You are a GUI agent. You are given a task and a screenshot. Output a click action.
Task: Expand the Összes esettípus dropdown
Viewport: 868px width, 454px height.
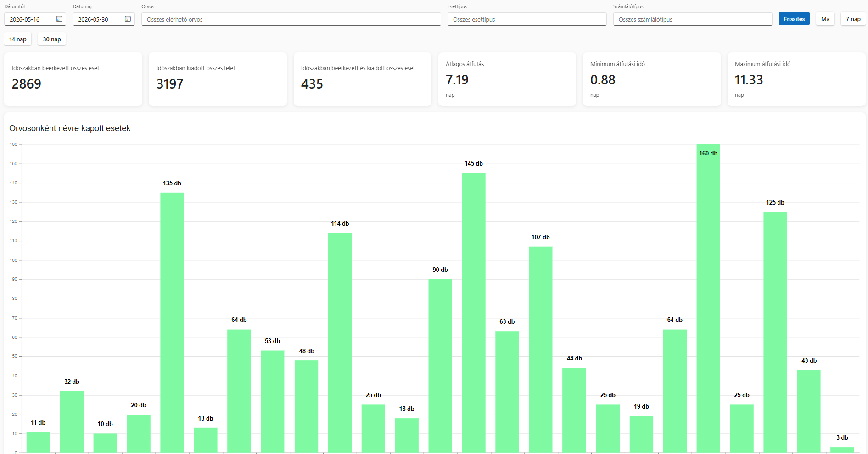(527, 19)
